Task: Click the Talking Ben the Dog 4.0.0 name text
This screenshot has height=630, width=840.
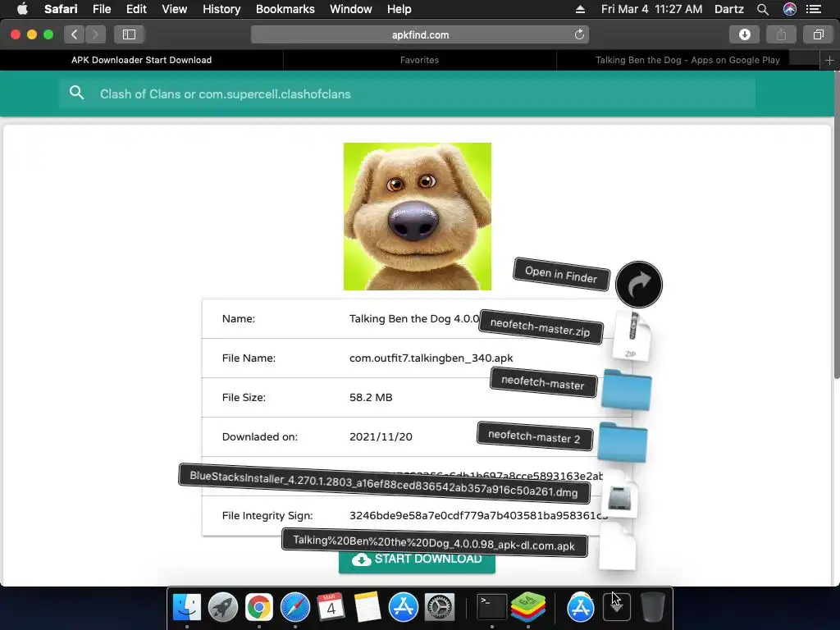Action: click(x=414, y=319)
